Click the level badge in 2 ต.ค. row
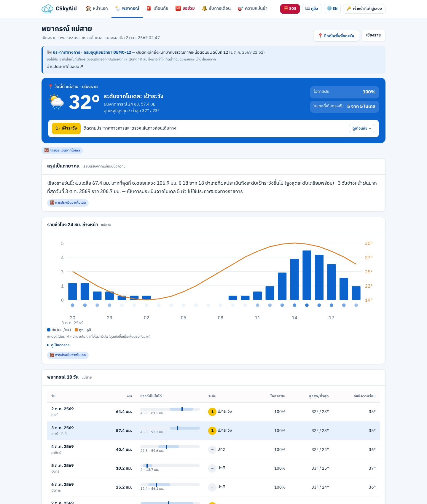427x504 pixels. [x=212, y=412]
